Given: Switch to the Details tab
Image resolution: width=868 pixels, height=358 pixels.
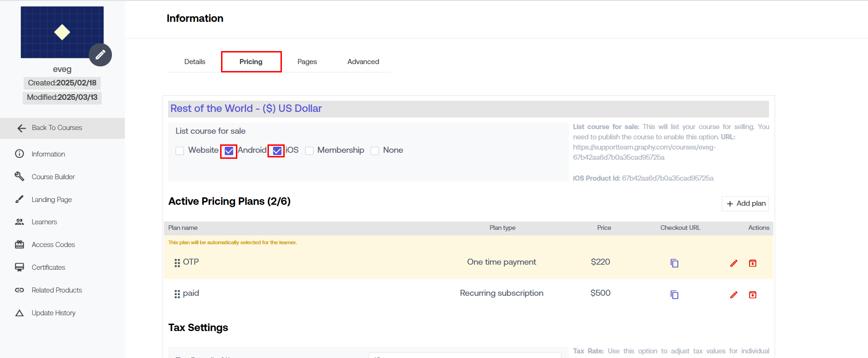Looking at the screenshot, I should point(195,62).
